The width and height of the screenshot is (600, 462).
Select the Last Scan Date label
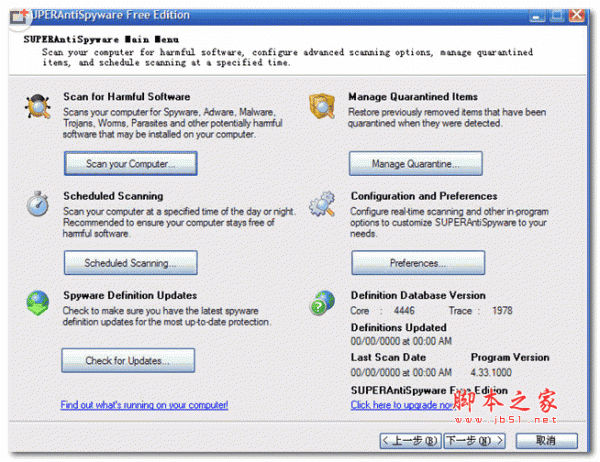388,358
